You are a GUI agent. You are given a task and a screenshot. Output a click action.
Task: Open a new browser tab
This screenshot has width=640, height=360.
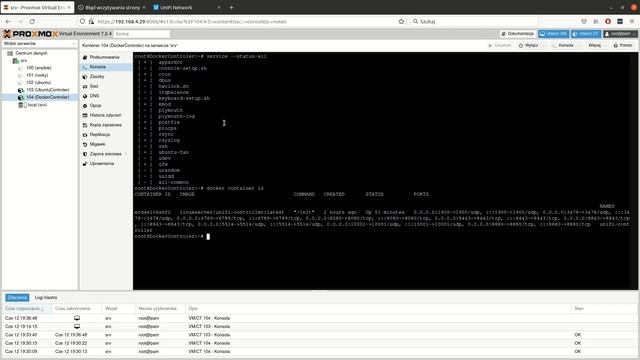pyautogui.click(x=231, y=7)
